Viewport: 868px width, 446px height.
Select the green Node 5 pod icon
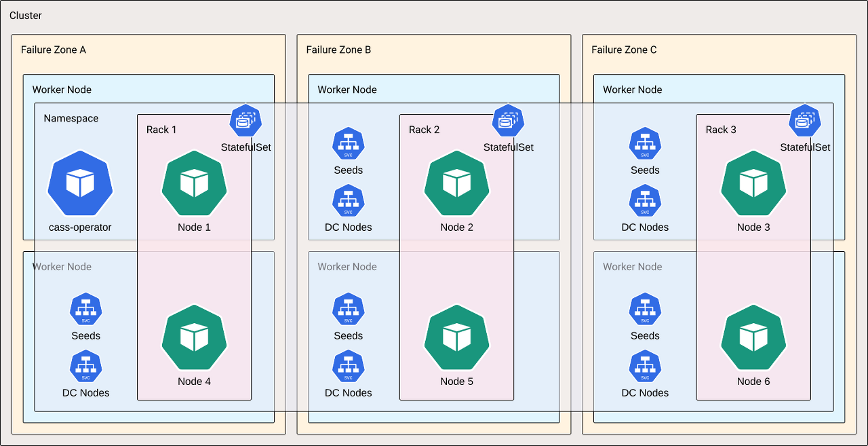click(456, 337)
